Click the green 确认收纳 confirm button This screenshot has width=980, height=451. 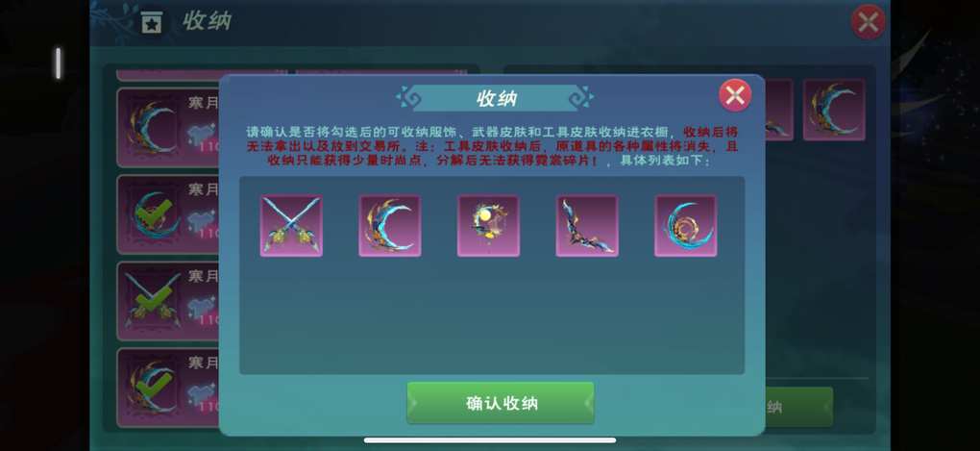click(500, 403)
